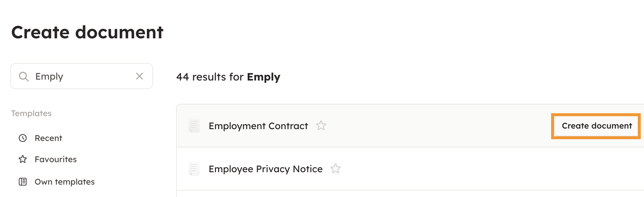The width and height of the screenshot is (644, 197).
Task: Click the Employee Privacy Notice document icon
Action: [x=194, y=169]
